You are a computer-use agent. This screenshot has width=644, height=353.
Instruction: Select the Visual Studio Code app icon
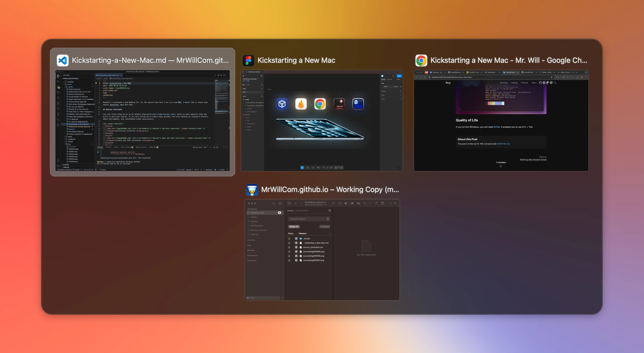(x=63, y=60)
